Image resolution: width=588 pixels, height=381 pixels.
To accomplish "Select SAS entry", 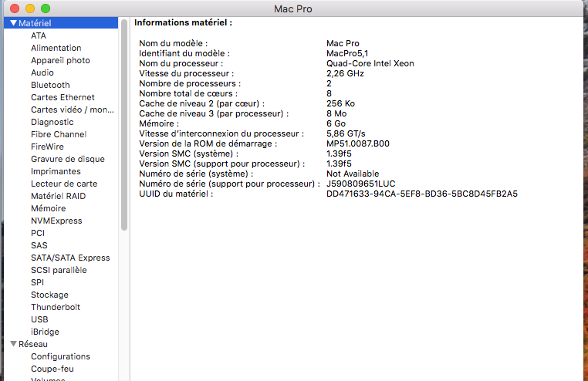I will click(x=39, y=246).
